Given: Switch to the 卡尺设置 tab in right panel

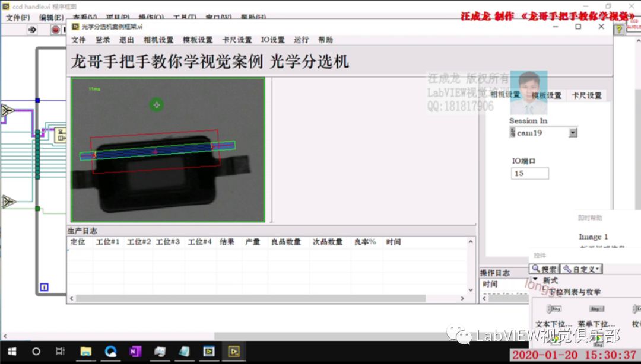Looking at the screenshot, I should [x=586, y=95].
